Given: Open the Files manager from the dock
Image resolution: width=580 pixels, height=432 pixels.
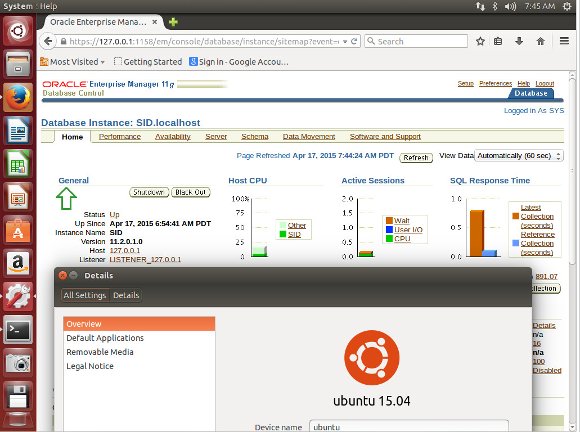Looking at the screenshot, I should pyautogui.click(x=18, y=64).
